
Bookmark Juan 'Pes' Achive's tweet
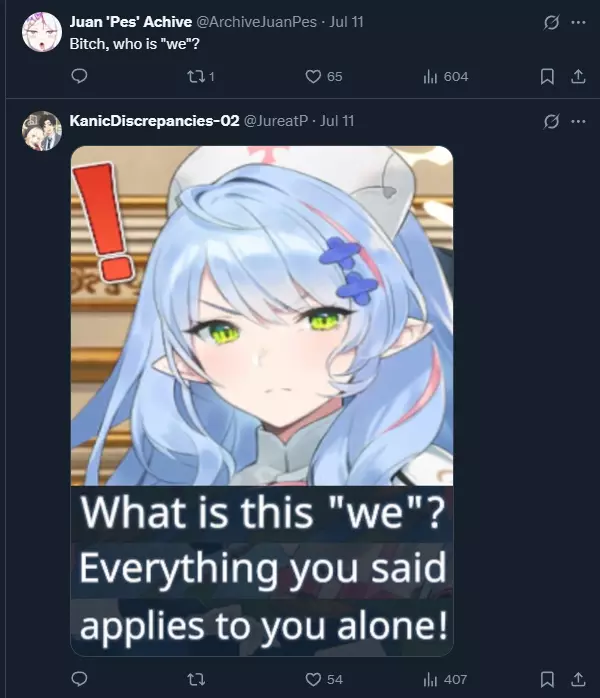[x=547, y=77]
